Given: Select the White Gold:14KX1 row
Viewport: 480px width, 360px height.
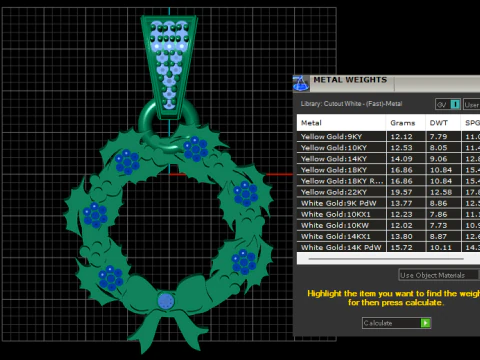Looking at the screenshot, I should pos(388,236).
